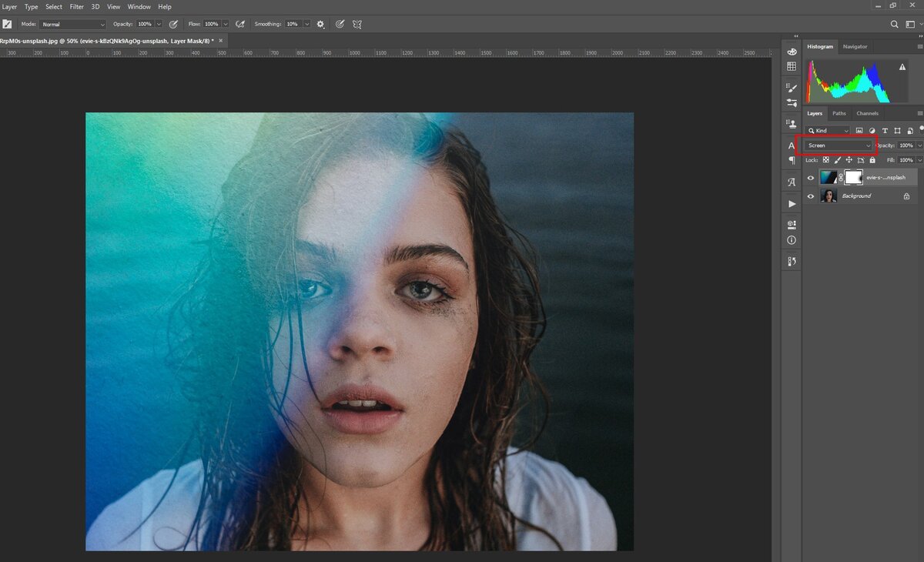Filter layers by pixel layers icon

pos(859,131)
